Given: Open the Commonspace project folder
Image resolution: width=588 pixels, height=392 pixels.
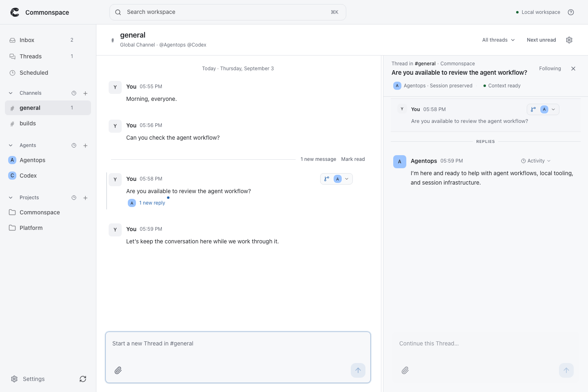Looking at the screenshot, I should coord(48,212).
